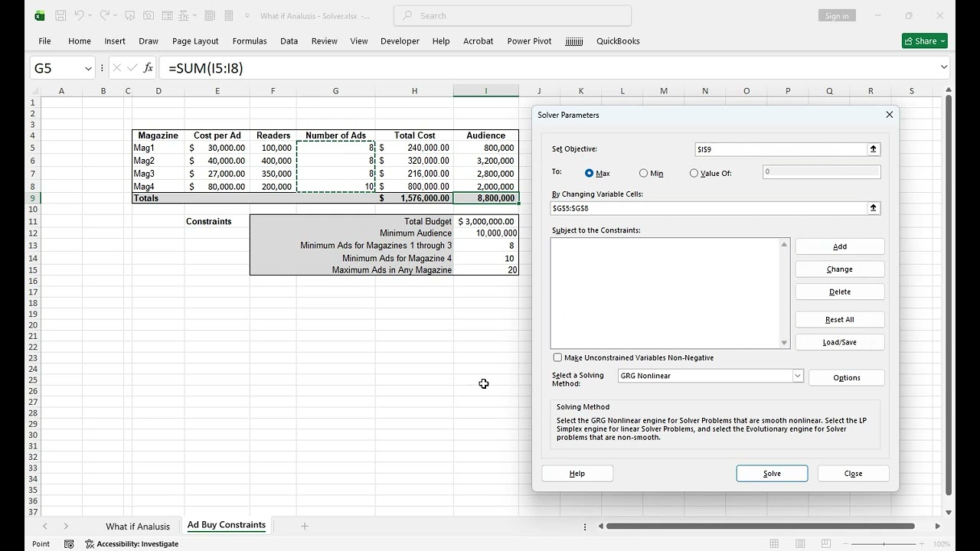Click the Cancel X in formula bar

pyautogui.click(x=116, y=68)
